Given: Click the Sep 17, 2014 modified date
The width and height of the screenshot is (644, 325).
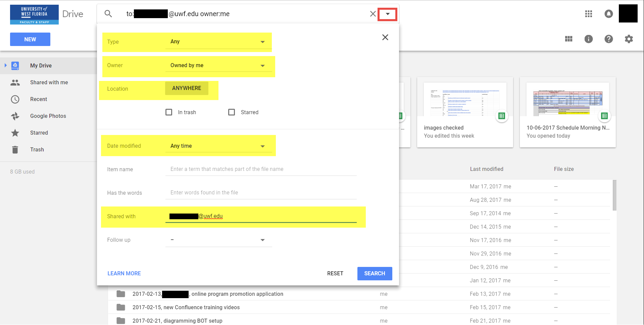Looking at the screenshot, I should click(486, 213).
